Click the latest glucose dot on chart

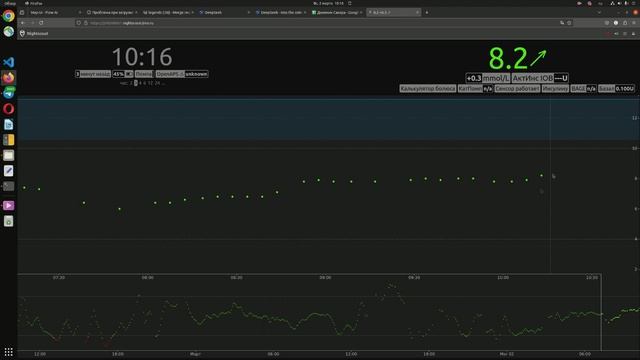[x=542, y=176]
